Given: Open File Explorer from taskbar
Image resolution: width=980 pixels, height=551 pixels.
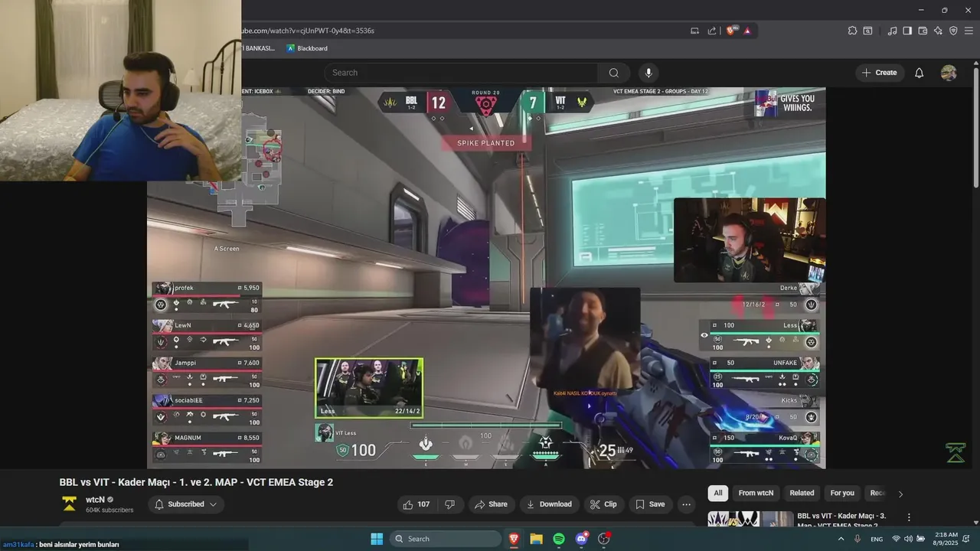Looking at the screenshot, I should [x=537, y=539].
